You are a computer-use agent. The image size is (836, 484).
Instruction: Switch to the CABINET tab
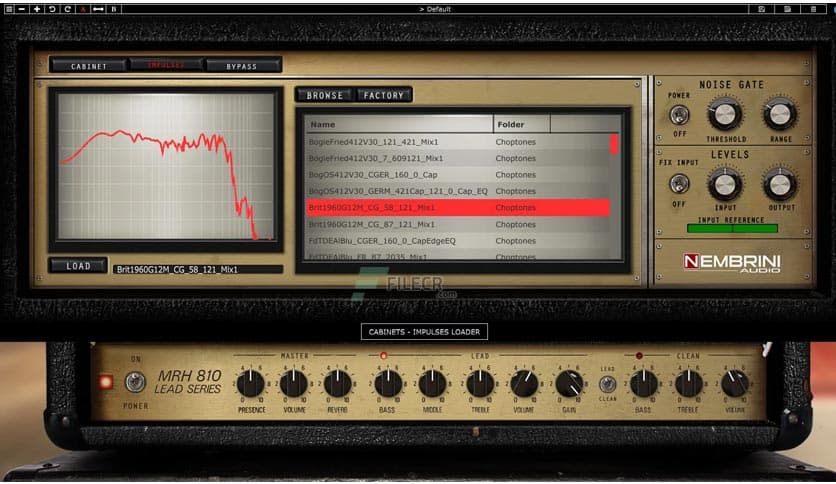(x=89, y=66)
